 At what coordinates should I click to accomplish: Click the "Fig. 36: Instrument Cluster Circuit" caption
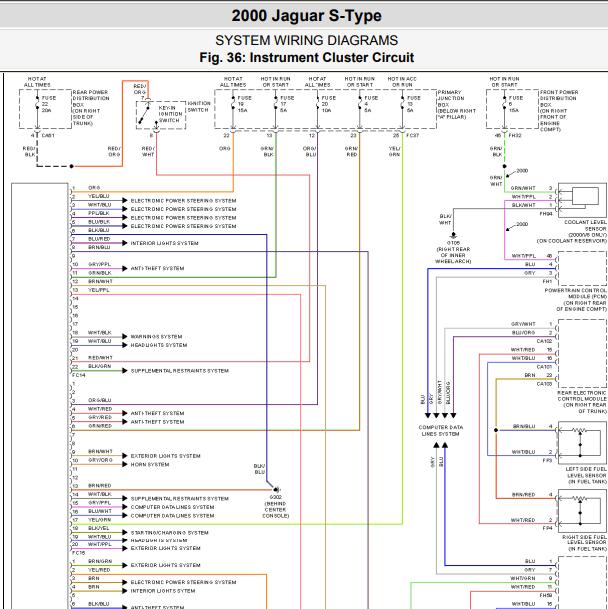[x=307, y=57]
